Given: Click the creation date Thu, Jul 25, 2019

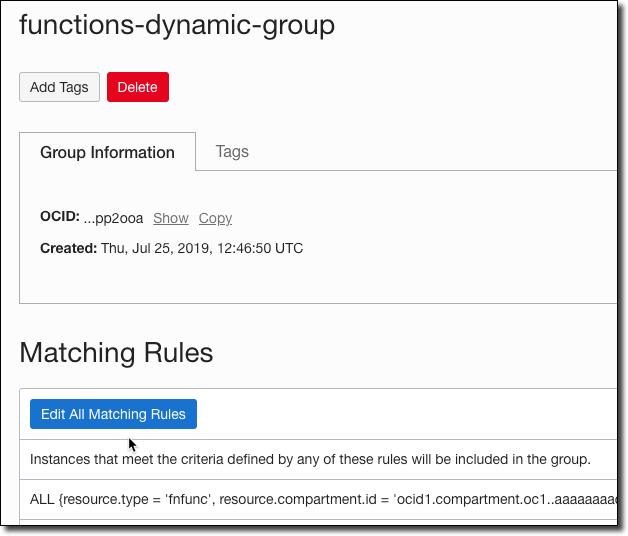Looking at the screenshot, I should pyautogui.click(x=164, y=248).
